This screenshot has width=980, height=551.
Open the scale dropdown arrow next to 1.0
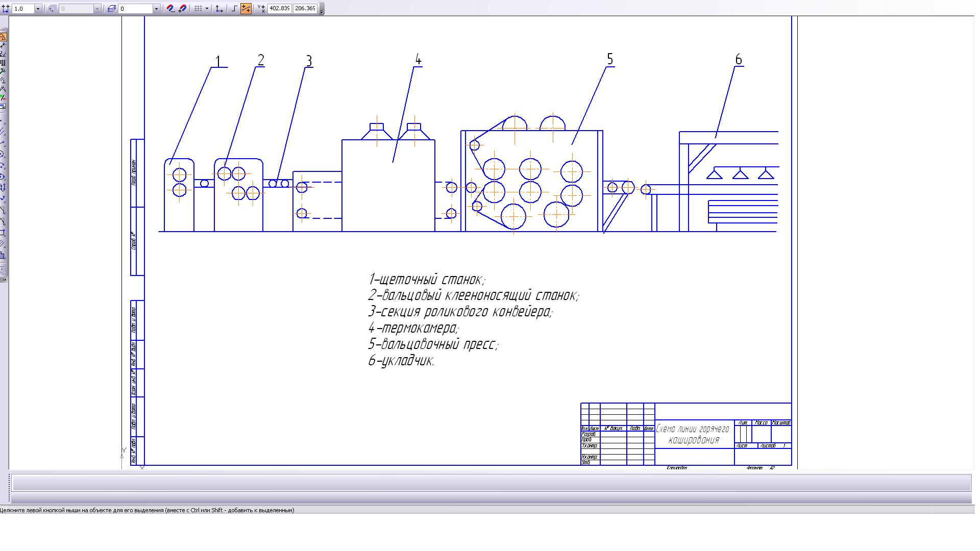[38, 9]
